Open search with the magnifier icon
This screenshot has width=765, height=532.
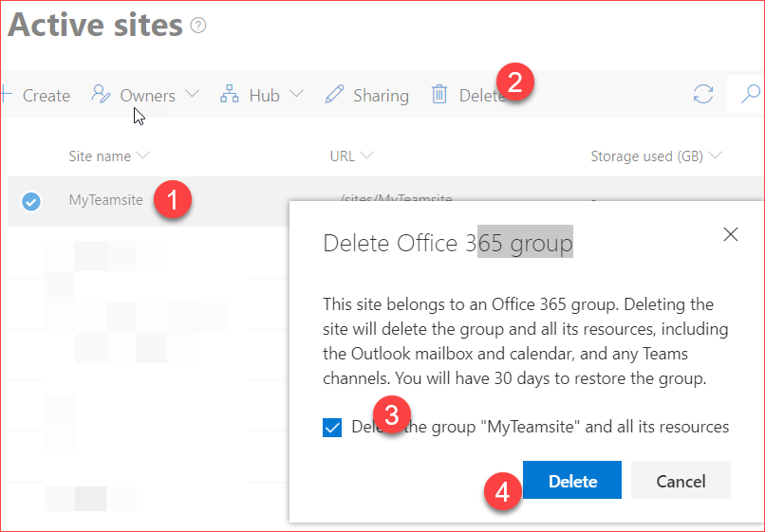tap(751, 94)
